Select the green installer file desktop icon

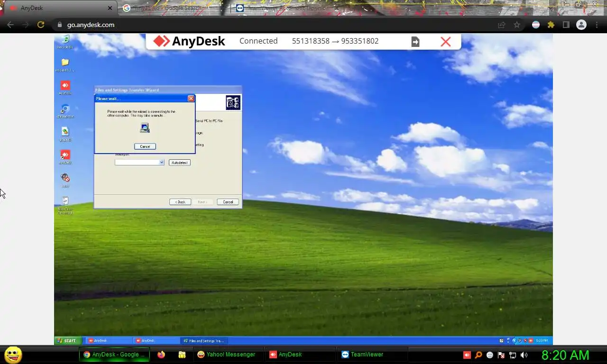point(65,133)
